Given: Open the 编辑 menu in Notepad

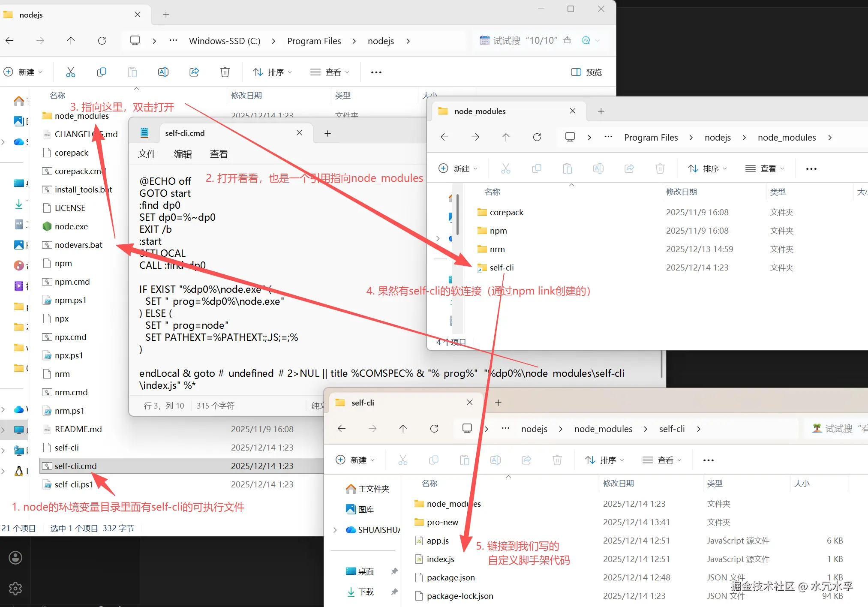Looking at the screenshot, I should pos(183,154).
